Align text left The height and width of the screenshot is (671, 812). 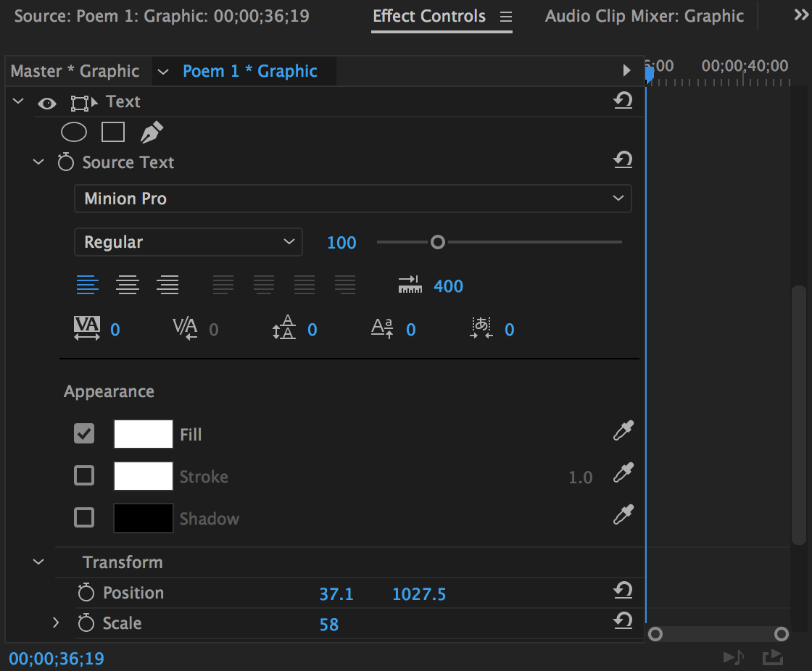click(88, 285)
